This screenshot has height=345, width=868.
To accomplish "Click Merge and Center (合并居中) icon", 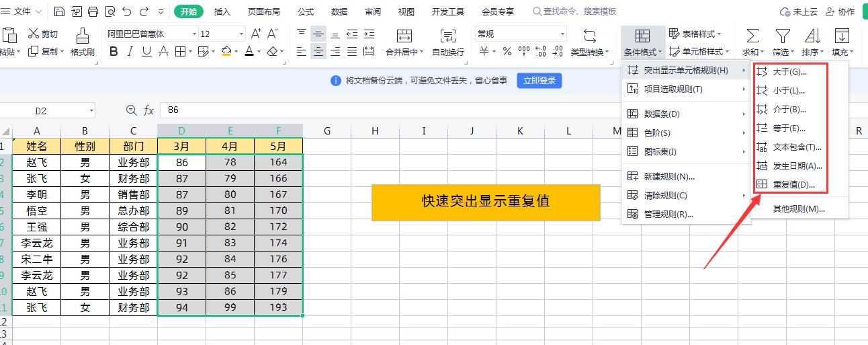I will point(404,35).
